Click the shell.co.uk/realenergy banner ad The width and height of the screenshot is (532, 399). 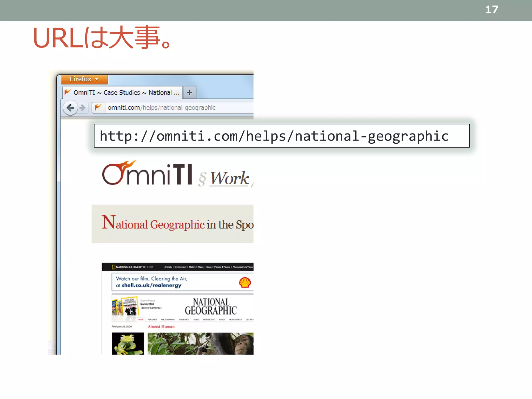tap(182, 282)
